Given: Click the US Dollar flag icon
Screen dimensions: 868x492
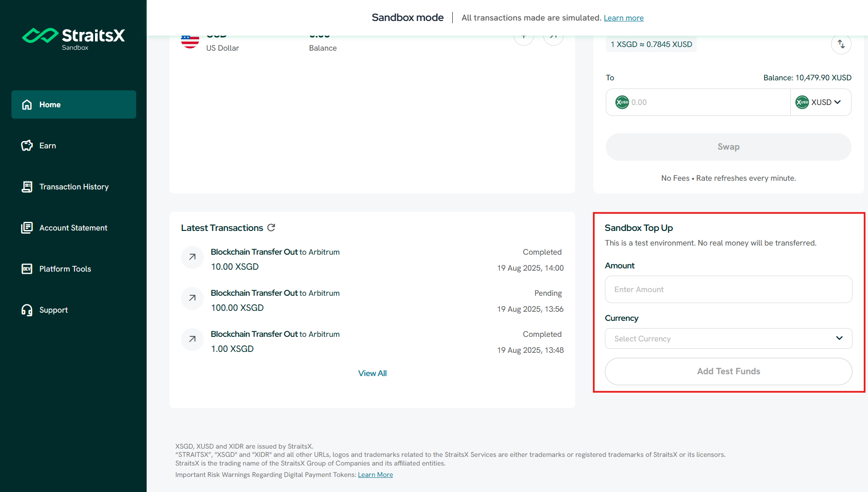Looking at the screenshot, I should pos(190,41).
